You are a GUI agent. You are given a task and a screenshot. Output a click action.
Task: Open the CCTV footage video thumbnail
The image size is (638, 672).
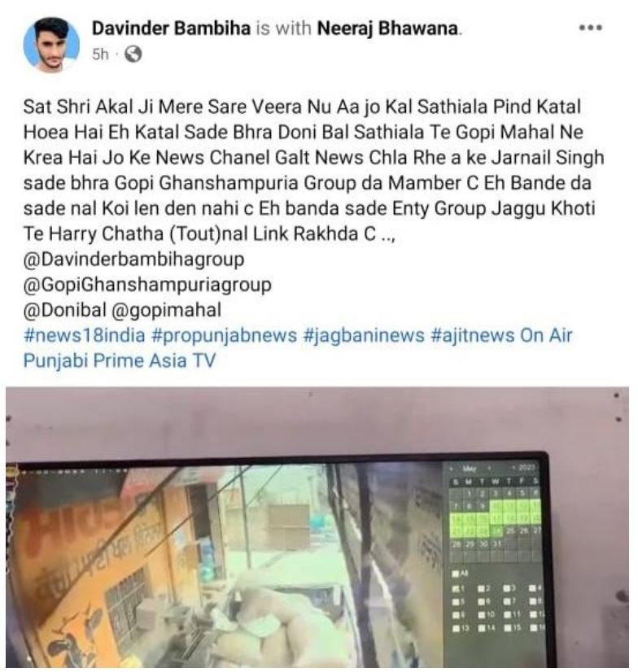click(317, 527)
